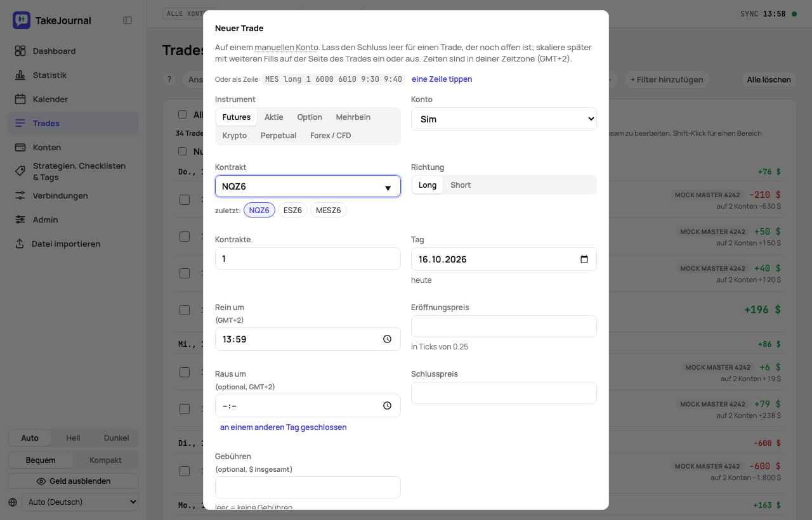Click the Geld ausblenden button
The height and width of the screenshot is (520, 812).
coord(74,481)
